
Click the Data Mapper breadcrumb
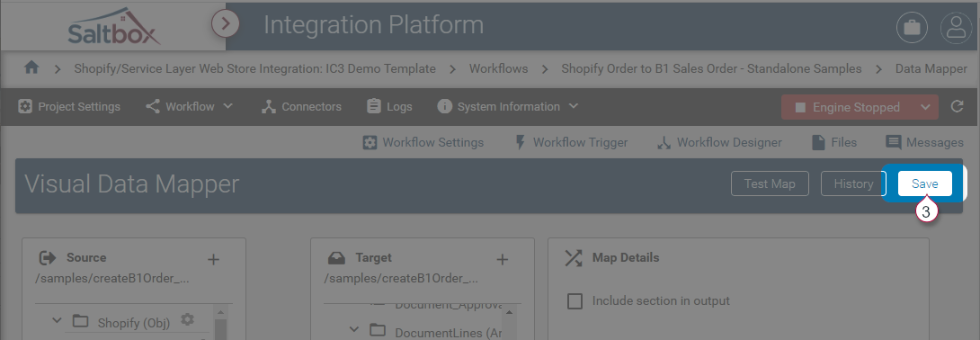click(931, 68)
